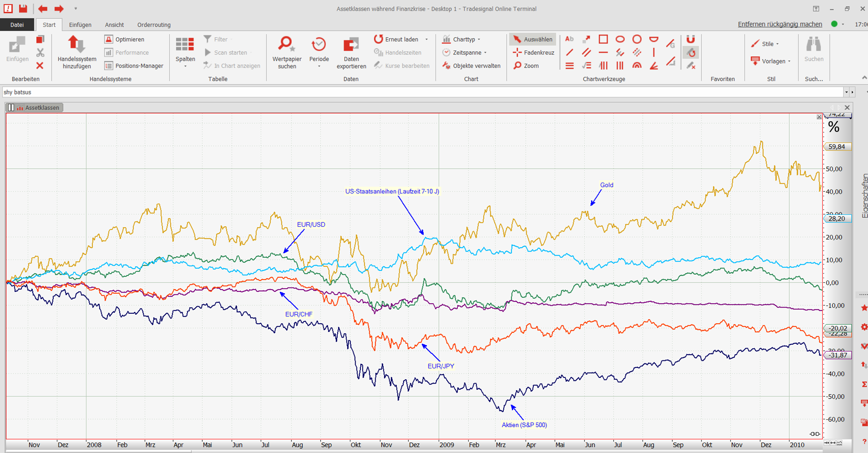This screenshot has width=868, height=453.
Task: Toggle the magnet snap tool
Action: (690, 39)
